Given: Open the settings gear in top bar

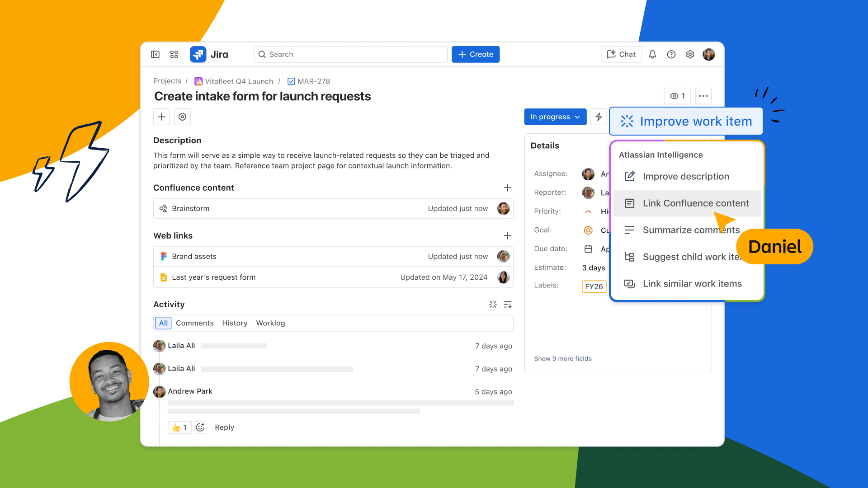Looking at the screenshot, I should pyautogui.click(x=690, y=54).
